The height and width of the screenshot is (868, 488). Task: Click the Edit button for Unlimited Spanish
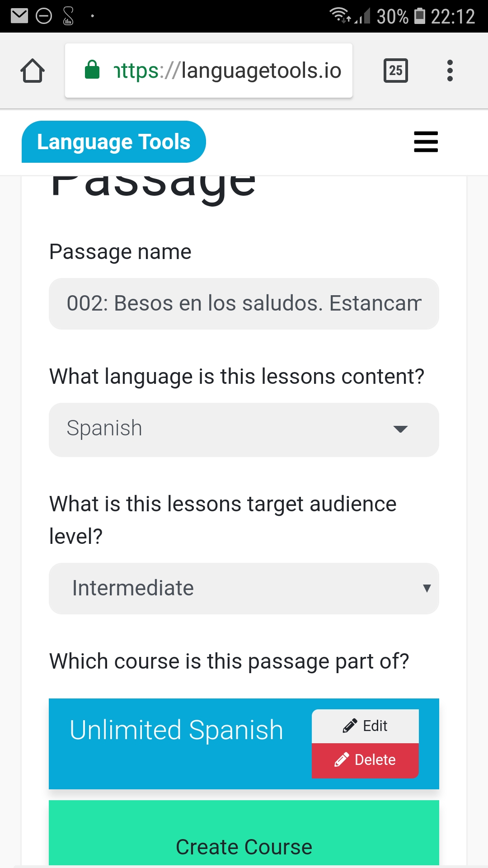pos(365,726)
